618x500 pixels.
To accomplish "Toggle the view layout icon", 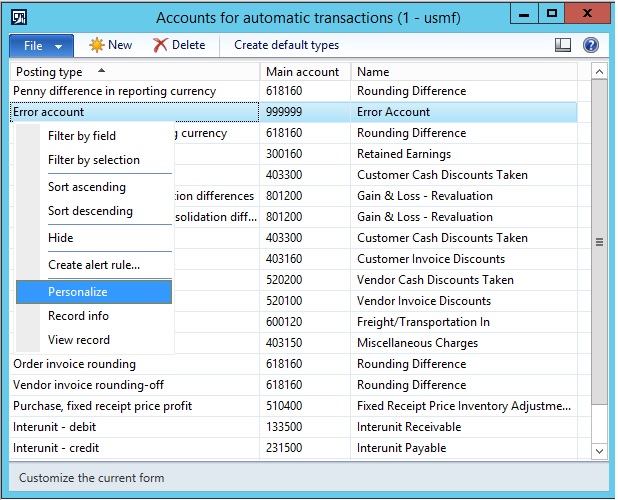I will [x=564, y=45].
